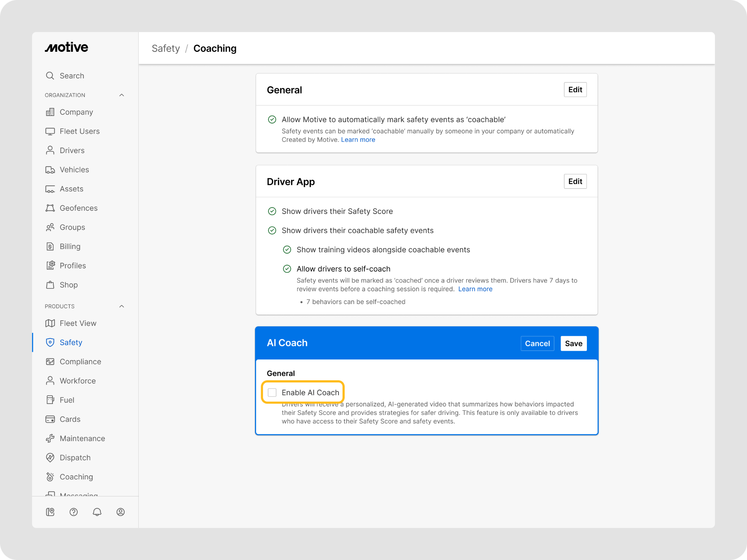Screen dimensions: 747x560
Task: Save the AI Coach settings
Action: pos(574,343)
